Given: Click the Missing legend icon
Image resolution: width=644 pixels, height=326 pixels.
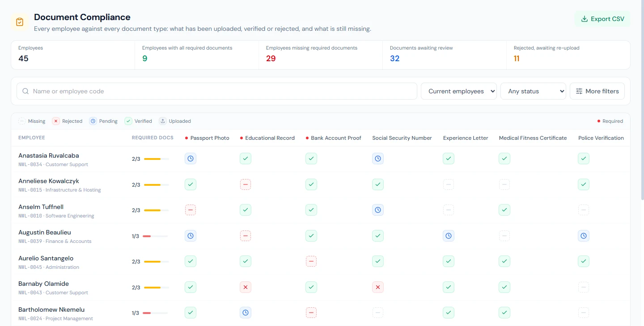Looking at the screenshot, I should coord(22,121).
